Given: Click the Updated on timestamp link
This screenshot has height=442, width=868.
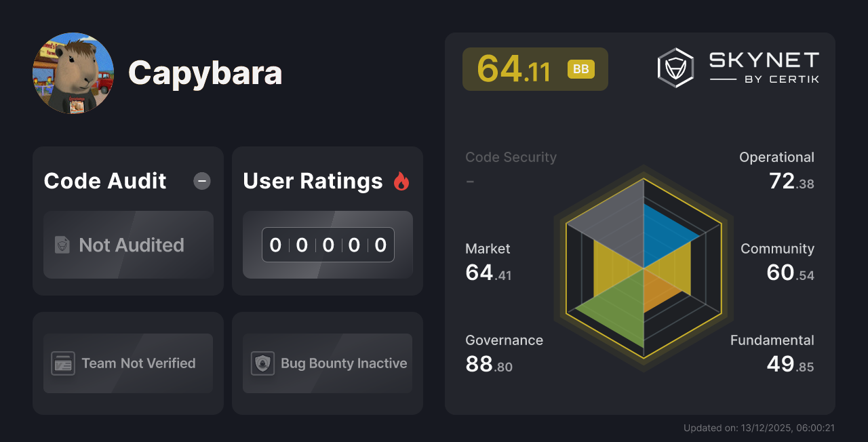Looking at the screenshot, I should (x=761, y=428).
